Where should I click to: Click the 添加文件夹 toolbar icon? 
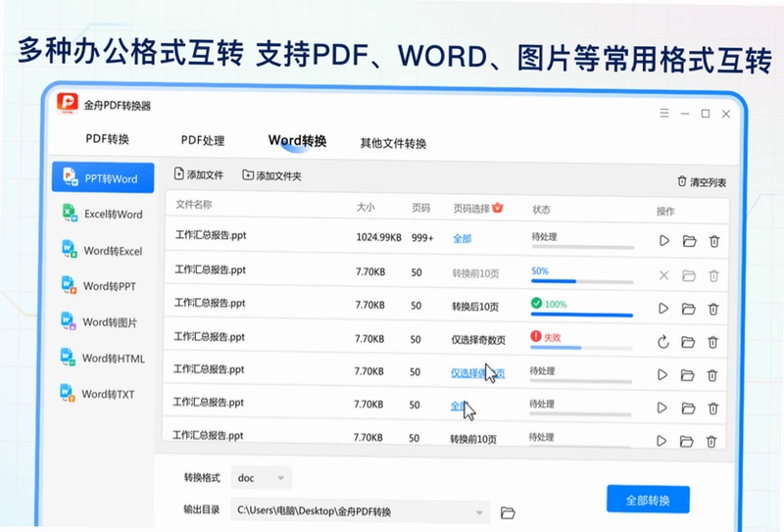(248, 174)
